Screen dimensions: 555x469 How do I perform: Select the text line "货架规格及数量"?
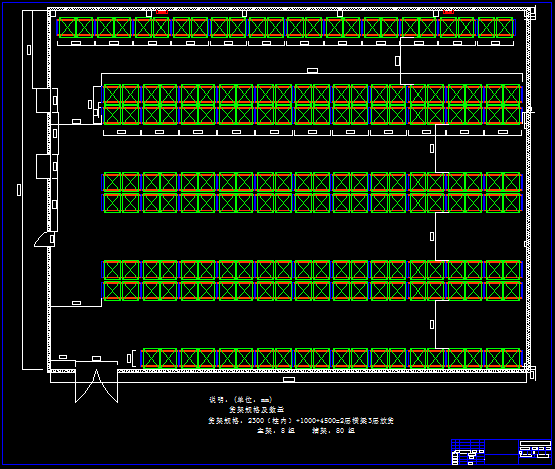click(x=257, y=410)
